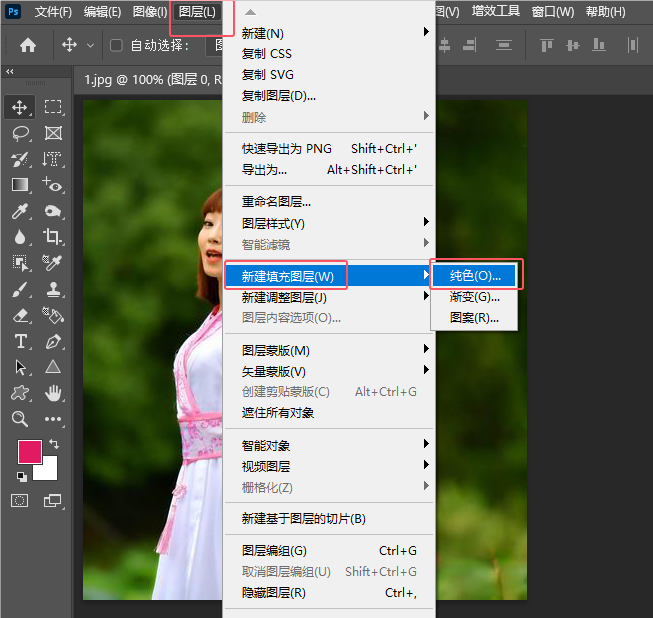The image size is (653, 618).
Task: Select the Frame tool
Action: [53, 133]
